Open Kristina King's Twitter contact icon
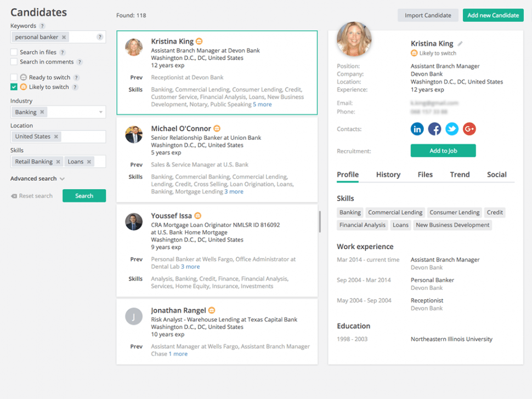Image resolution: width=532 pixels, height=399 pixels. pos(451,129)
